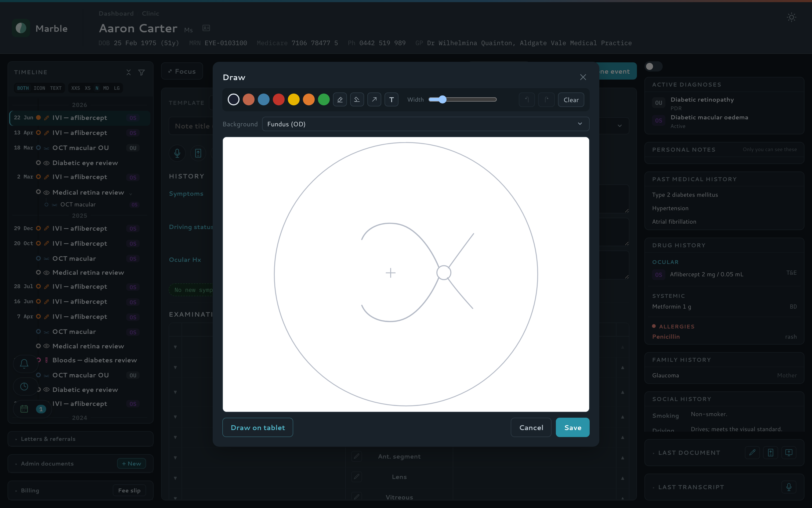Viewport: 812px width, 508px height.
Task: Redo the drawing stroke
Action: coord(546,100)
